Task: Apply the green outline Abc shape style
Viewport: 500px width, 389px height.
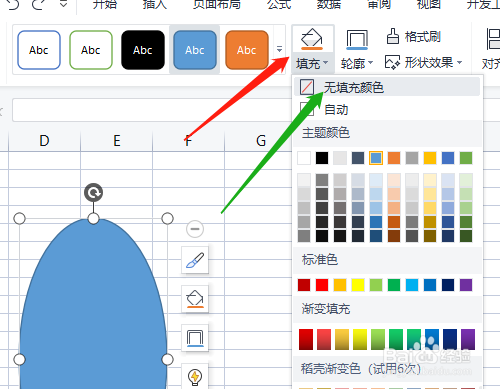Action: click(91, 50)
